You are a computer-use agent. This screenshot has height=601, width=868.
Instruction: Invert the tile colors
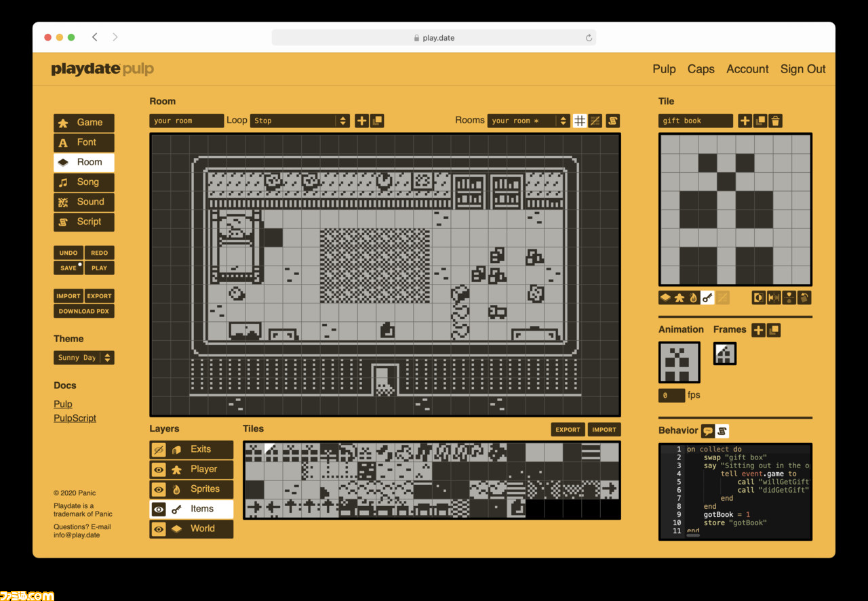point(759,297)
